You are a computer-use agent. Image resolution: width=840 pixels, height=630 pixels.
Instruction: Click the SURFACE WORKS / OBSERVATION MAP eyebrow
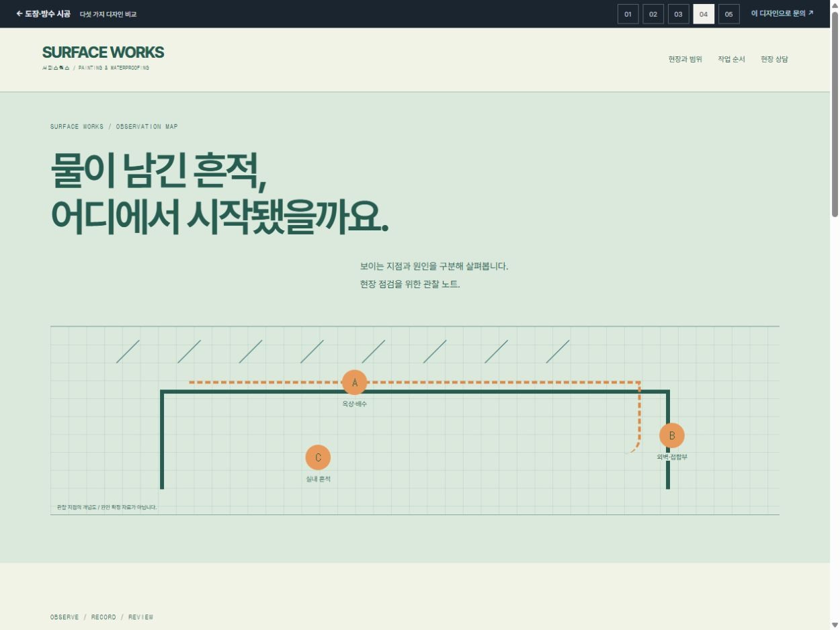tap(114, 126)
